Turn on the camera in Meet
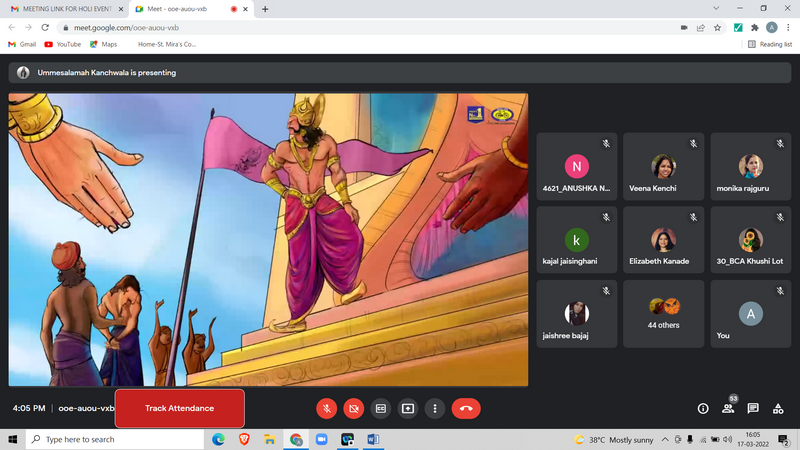The width and height of the screenshot is (800, 450). tap(354, 409)
